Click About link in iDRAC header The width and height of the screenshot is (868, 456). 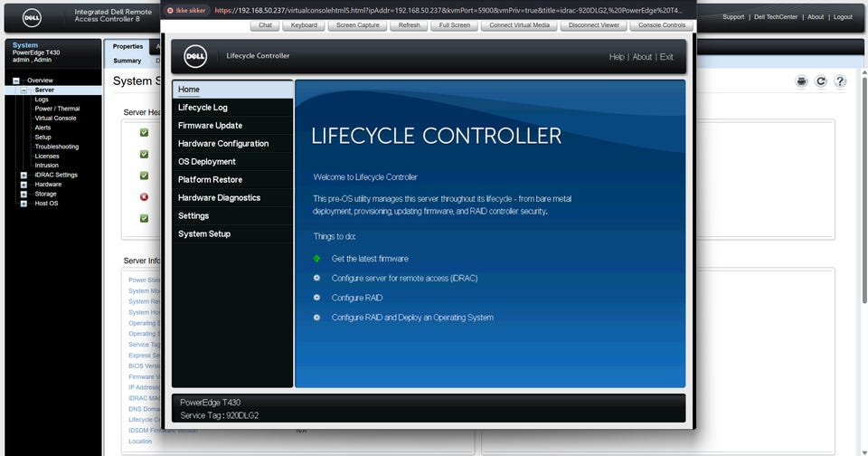pos(816,17)
